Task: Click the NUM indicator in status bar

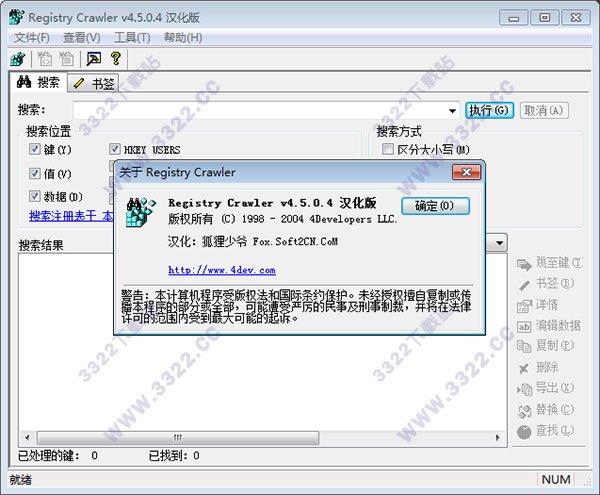Action: 556,479
